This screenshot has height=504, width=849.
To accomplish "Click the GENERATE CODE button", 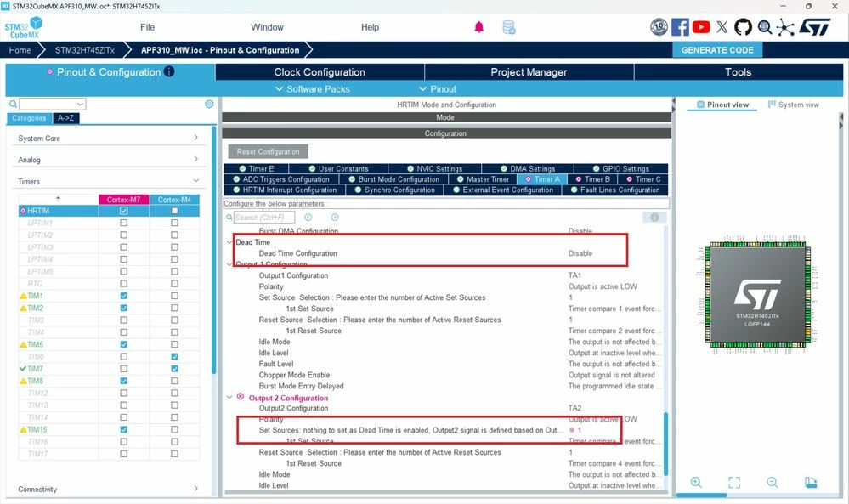I will click(717, 50).
